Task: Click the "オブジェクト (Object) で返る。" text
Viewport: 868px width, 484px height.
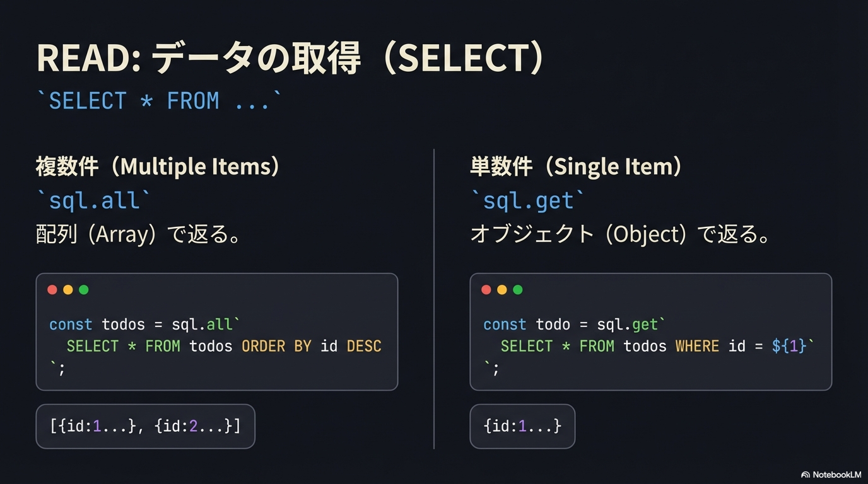Action: pyautogui.click(x=620, y=234)
